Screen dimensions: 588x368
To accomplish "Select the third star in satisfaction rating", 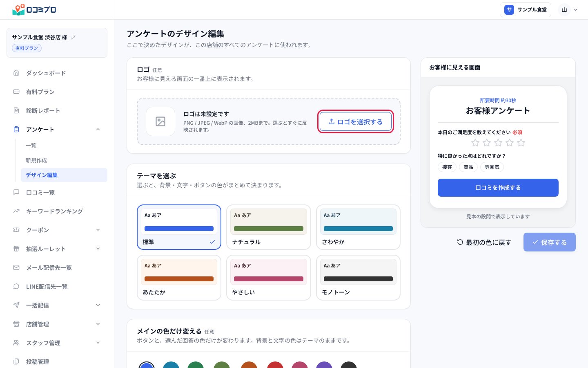I will (x=498, y=143).
